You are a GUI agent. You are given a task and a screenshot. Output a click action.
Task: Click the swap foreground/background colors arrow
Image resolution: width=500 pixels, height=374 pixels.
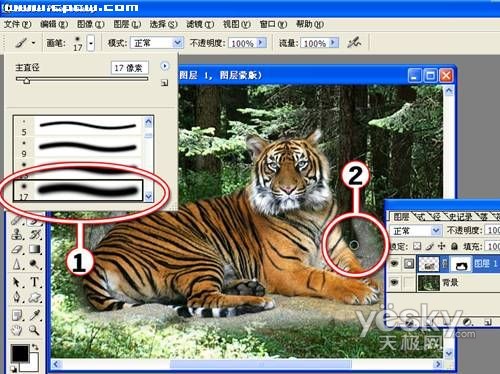pos(35,348)
